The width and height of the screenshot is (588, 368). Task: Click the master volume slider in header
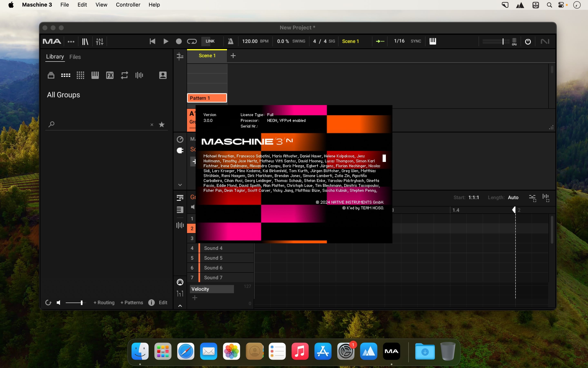point(496,41)
